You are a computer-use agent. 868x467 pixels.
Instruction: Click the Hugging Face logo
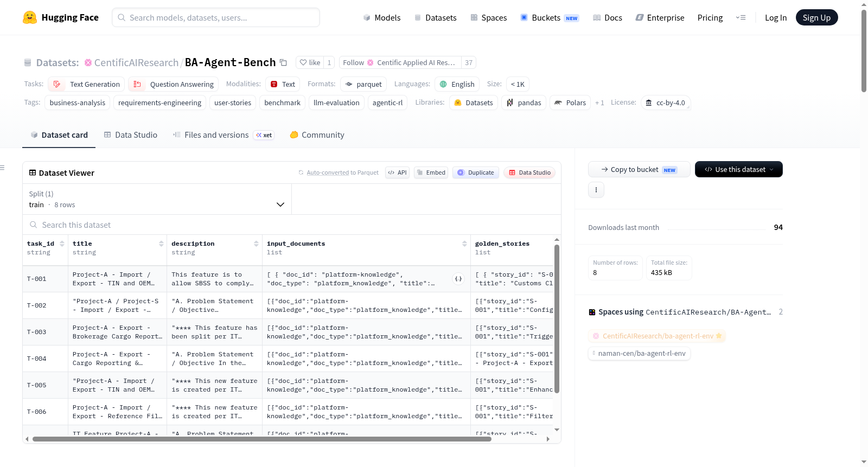60,17
